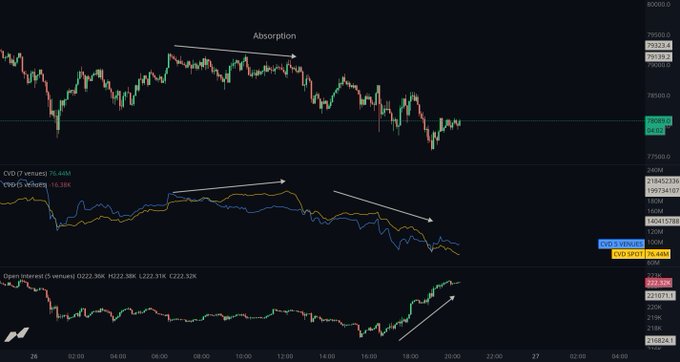Click the 08:00 time axis label
680x362 pixels.
201,356
